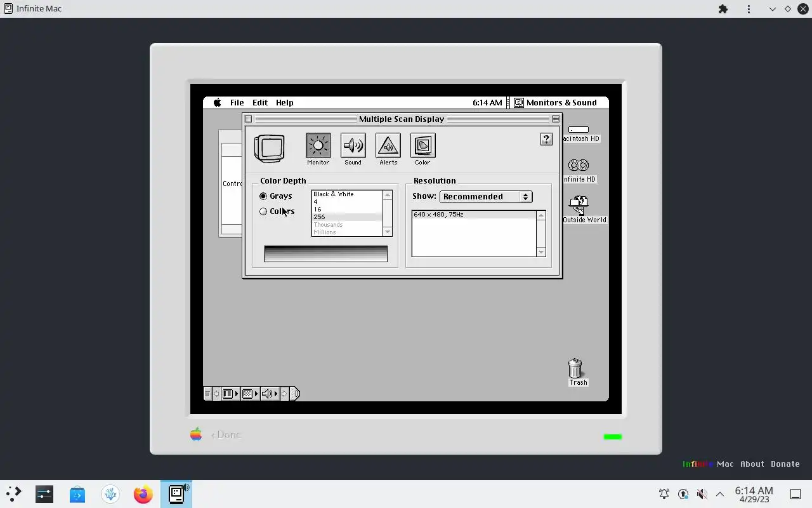Open the Infinite Mac taskbar window entry
The image size is (812, 508).
coord(176,494)
